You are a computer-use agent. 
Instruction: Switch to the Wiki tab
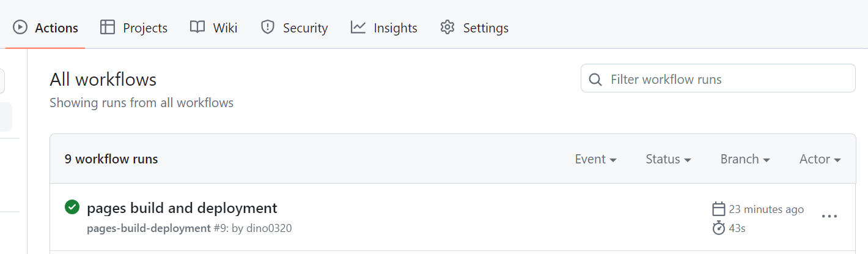tap(213, 28)
